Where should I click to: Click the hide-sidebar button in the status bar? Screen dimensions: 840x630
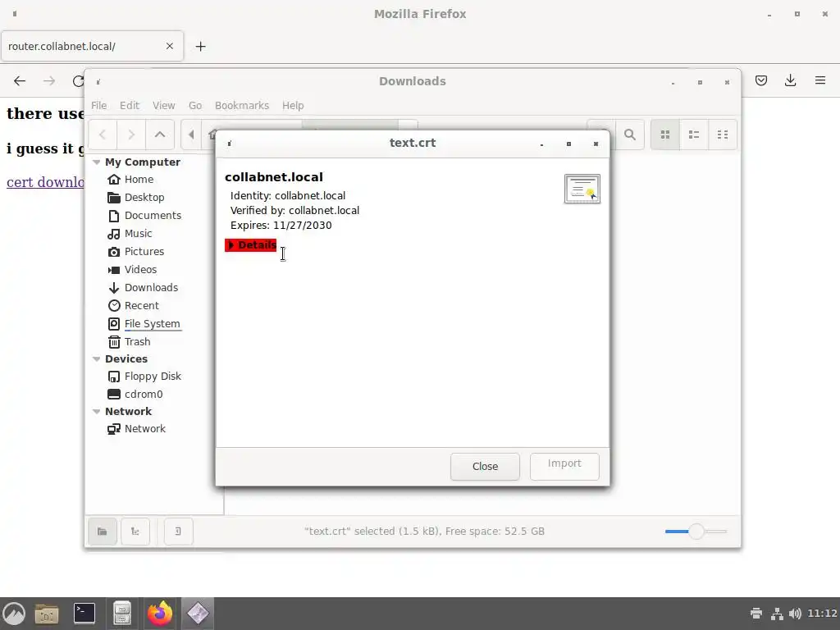(x=178, y=532)
